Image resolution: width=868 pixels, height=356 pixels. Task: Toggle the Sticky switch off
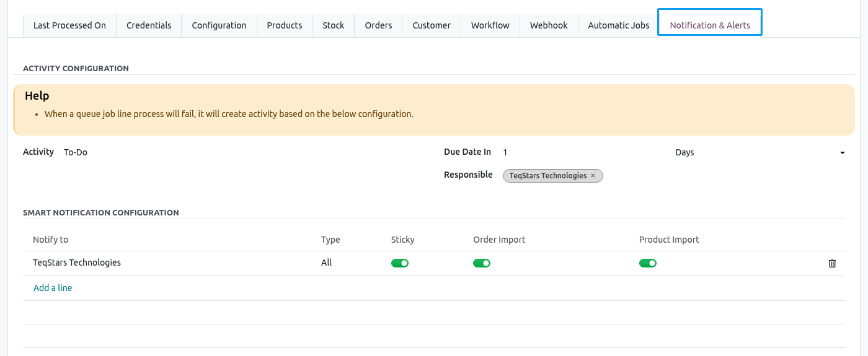click(x=400, y=263)
